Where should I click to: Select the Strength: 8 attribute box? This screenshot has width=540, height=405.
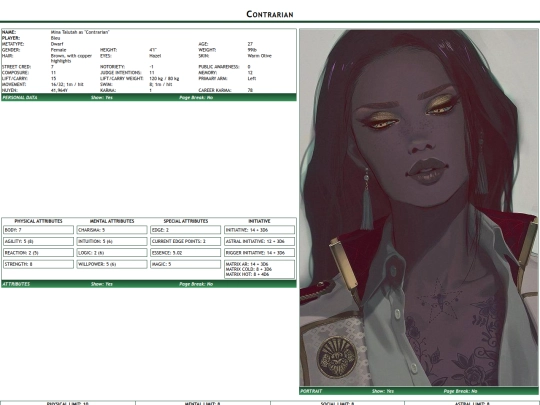[38, 264]
